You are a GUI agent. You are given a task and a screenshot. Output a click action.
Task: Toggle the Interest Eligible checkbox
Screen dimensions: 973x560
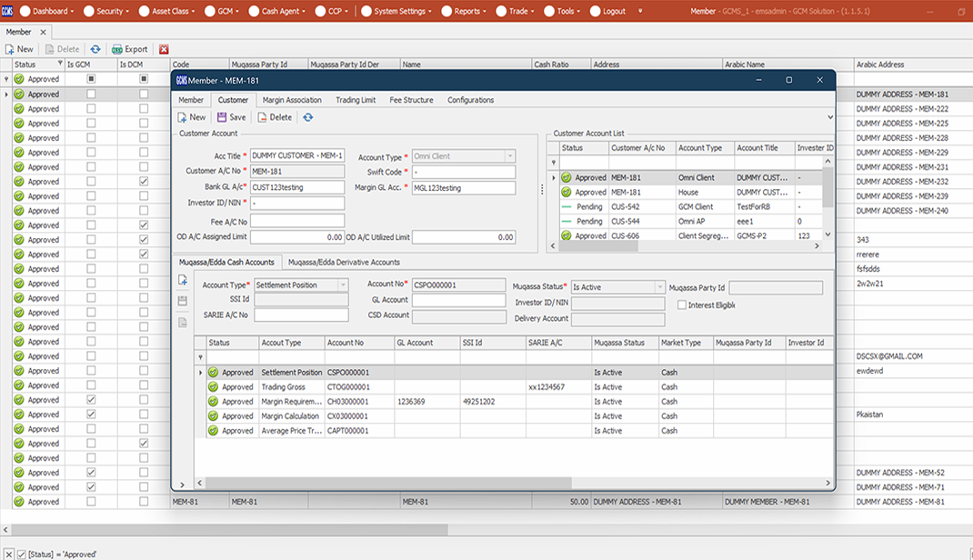pyautogui.click(x=682, y=305)
